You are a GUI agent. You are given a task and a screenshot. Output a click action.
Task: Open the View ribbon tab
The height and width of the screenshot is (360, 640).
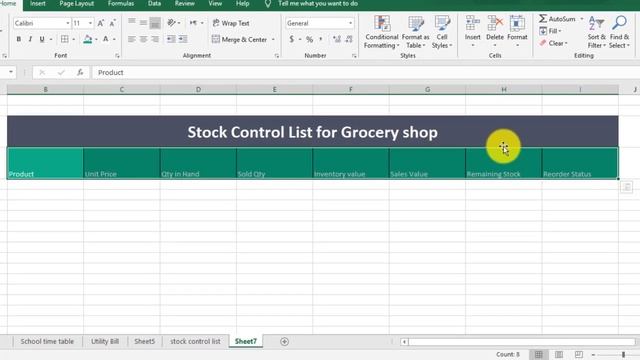pyautogui.click(x=215, y=4)
